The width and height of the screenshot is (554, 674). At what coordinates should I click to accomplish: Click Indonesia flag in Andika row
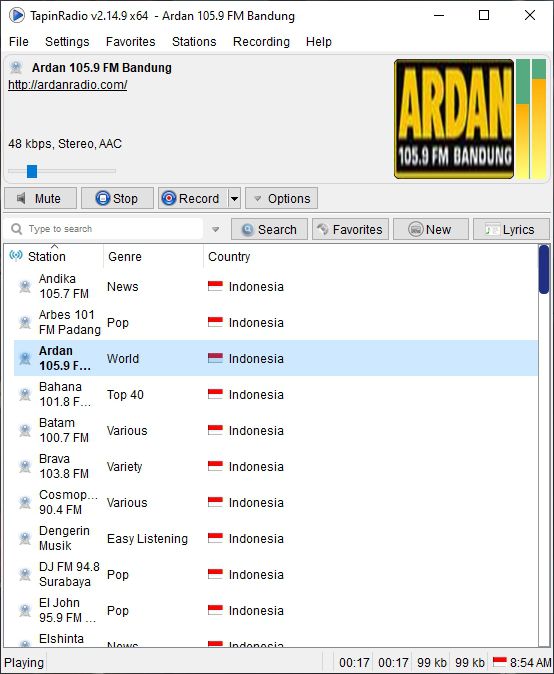[215, 286]
